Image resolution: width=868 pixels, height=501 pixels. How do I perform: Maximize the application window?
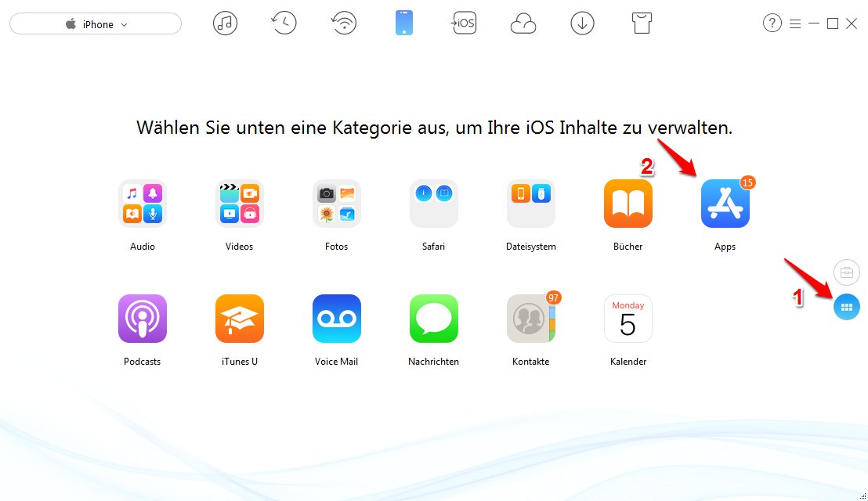point(833,23)
